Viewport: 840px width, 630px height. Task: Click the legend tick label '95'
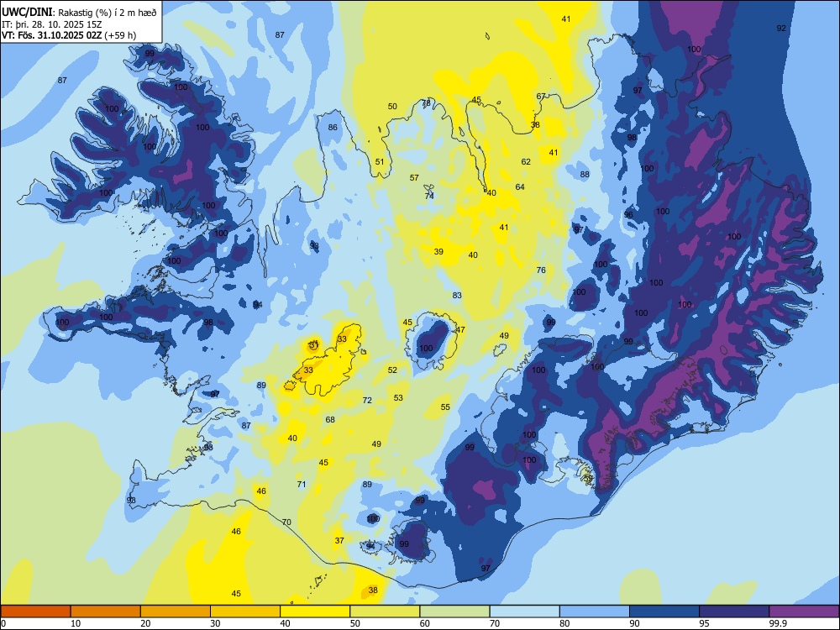pyautogui.click(x=704, y=623)
